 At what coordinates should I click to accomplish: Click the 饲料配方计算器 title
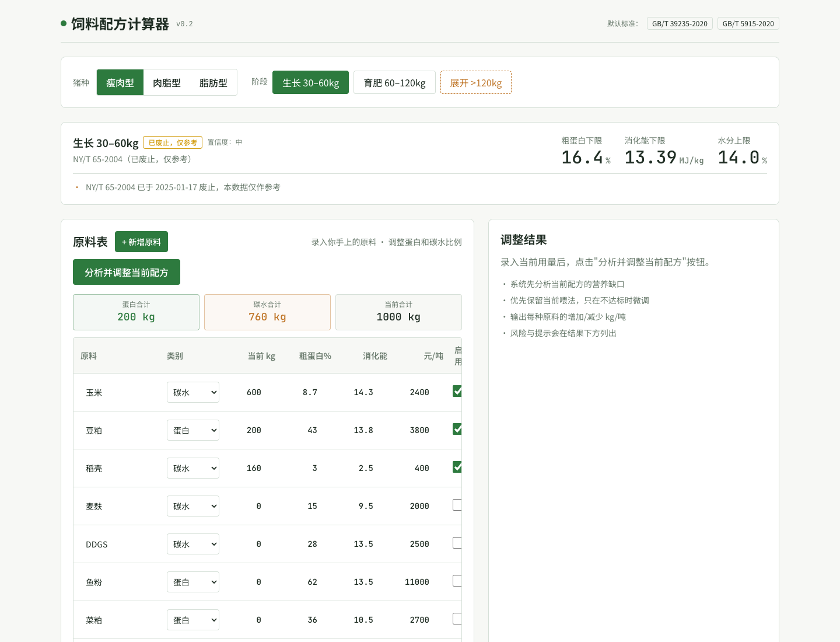click(120, 24)
